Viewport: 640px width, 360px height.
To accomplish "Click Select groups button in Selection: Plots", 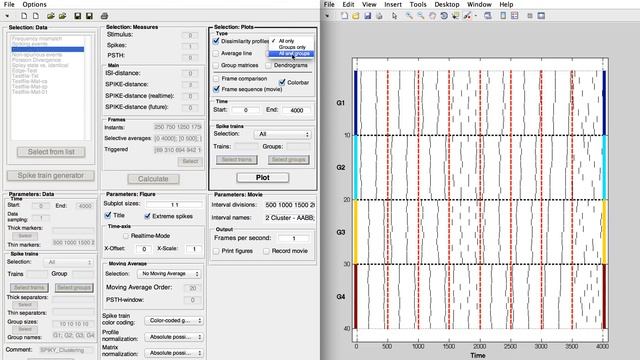I will click(289, 160).
